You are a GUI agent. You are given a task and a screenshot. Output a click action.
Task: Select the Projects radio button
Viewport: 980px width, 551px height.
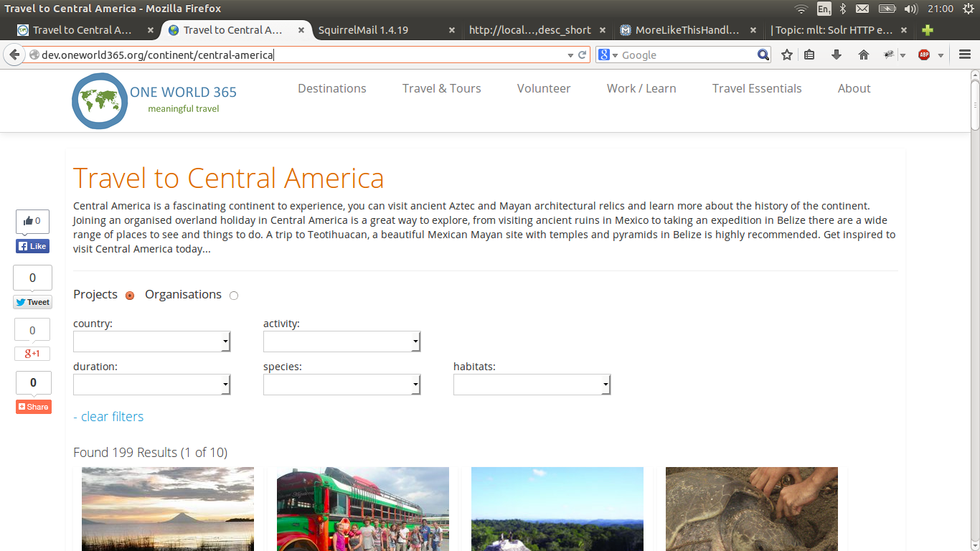tap(130, 296)
